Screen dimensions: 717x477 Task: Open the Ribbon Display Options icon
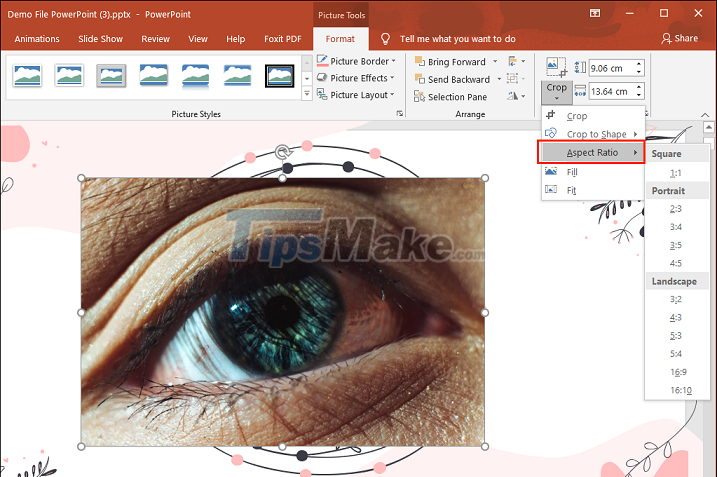(595, 13)
